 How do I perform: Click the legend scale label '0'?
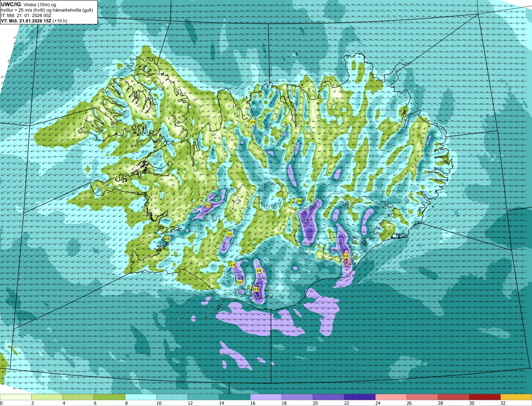tap(1, 403)
